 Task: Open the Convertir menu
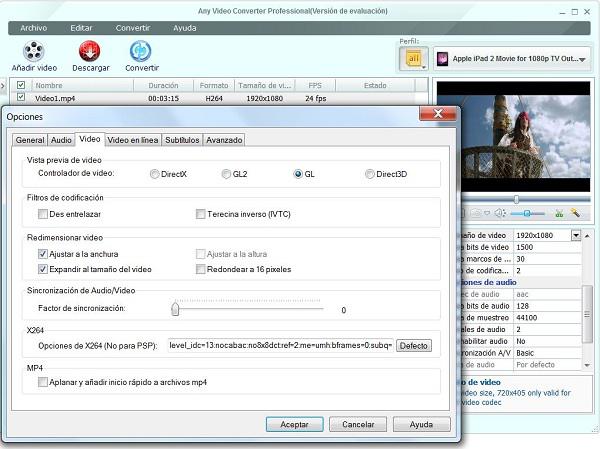click(133, 28)
